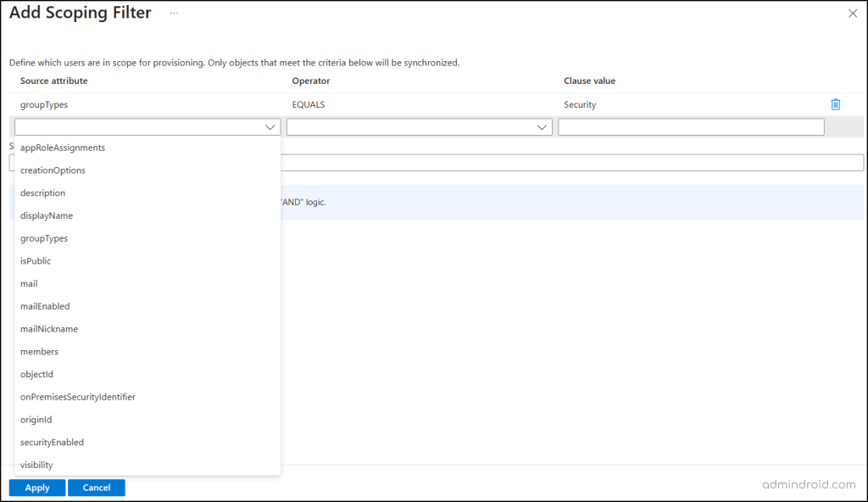The width and height of the screenshot is (868, 502).
Task: Select securityEnabled from the attribute list
Action: [x=53, y=442]
